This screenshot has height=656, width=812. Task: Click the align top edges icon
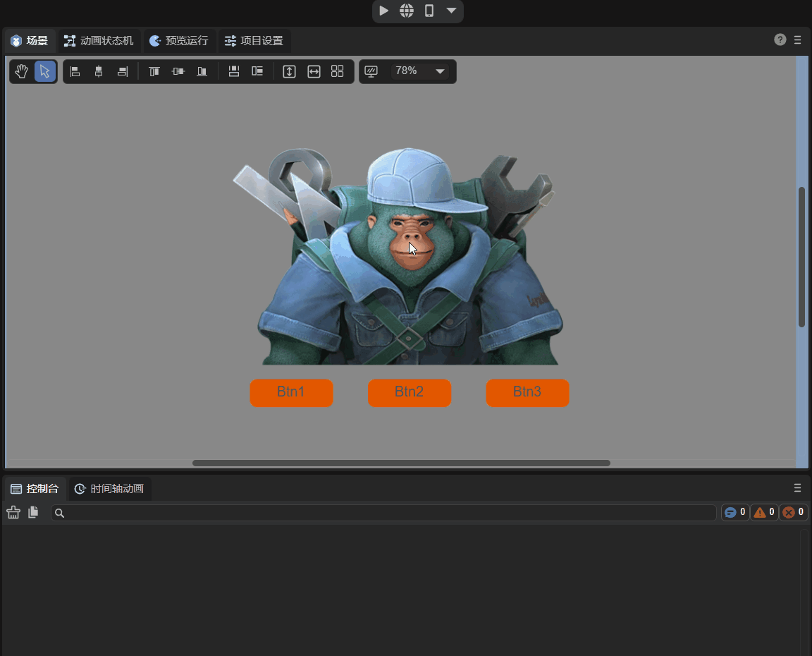point(154,71)
